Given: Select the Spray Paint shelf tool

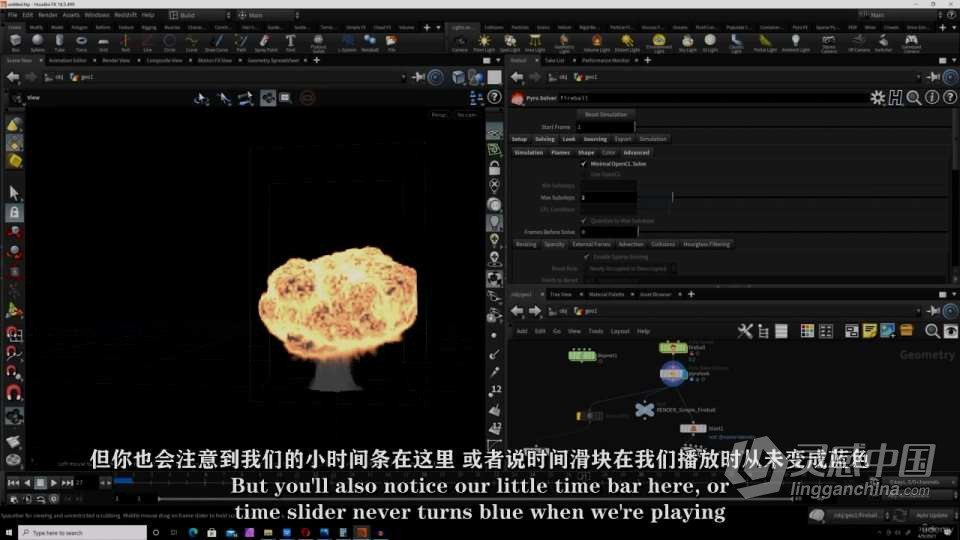Looking at the screenshot, I should point(265,42).
